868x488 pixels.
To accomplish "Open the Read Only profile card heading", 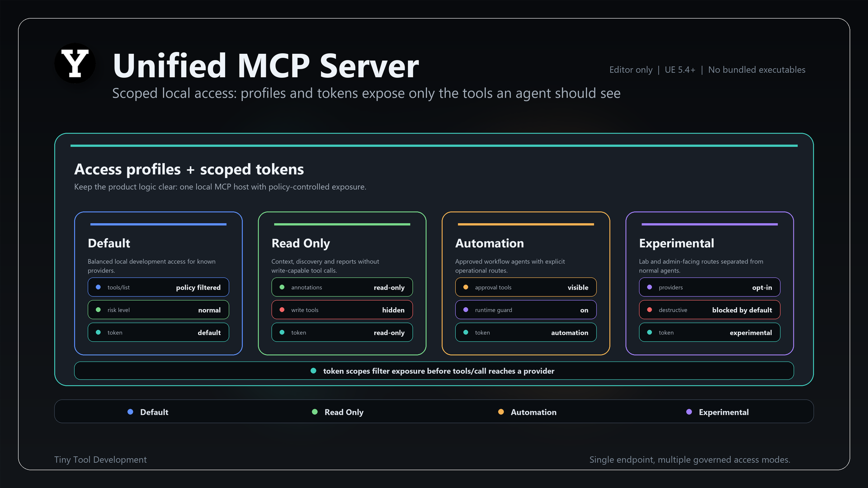I will coord(301,243).
